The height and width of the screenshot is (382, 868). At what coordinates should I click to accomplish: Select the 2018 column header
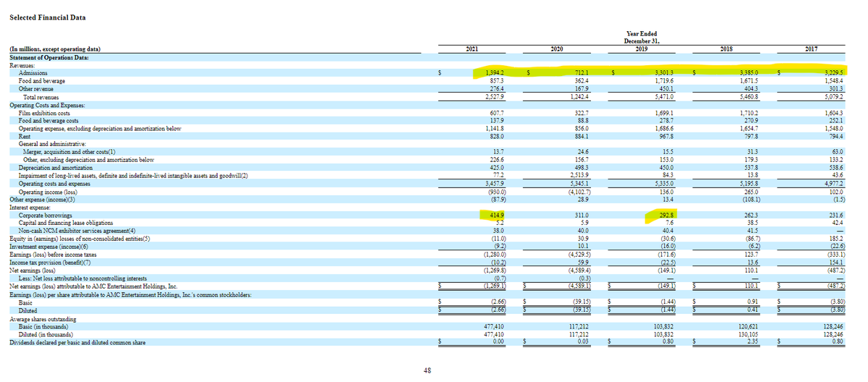(x=728, y=49)
